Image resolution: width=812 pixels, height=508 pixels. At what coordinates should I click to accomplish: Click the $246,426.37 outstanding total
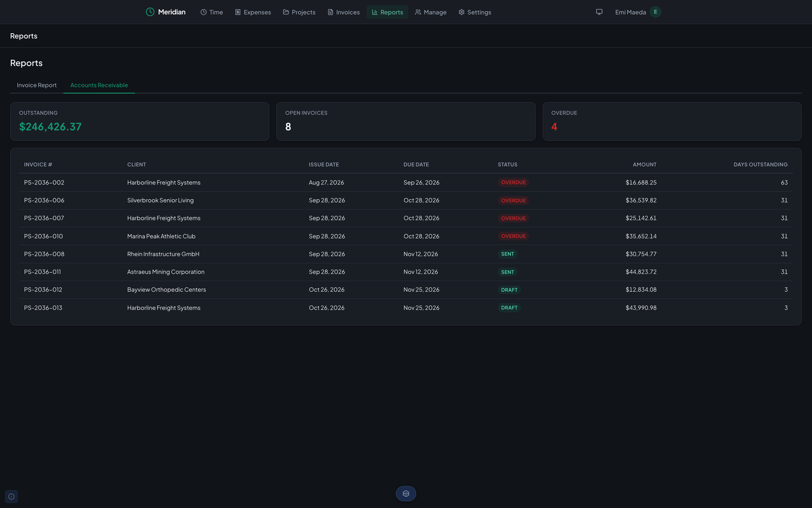click(x=50, y=127)
